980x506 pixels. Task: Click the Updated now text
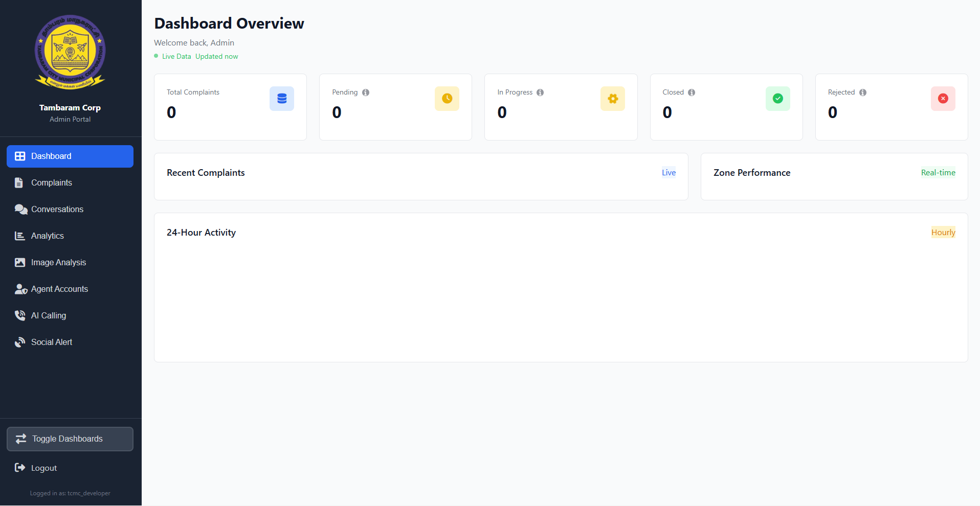click(217, 56)
